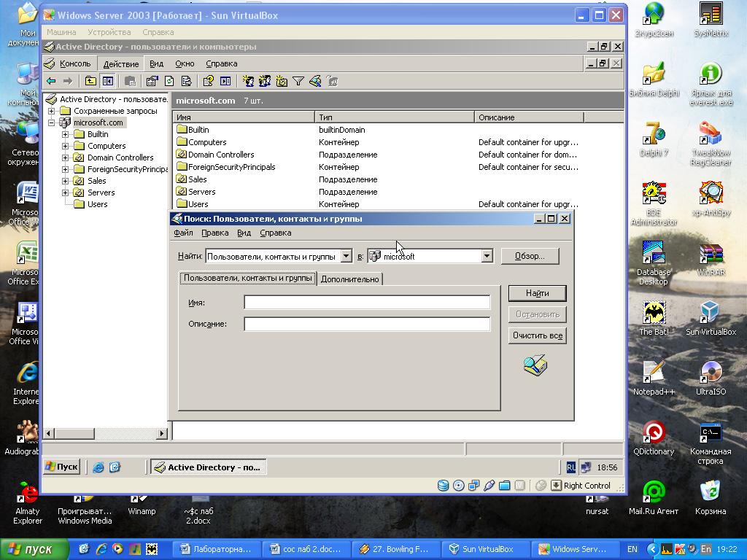
Task: Click the Тип column header
Action: (x=395, y=117)
